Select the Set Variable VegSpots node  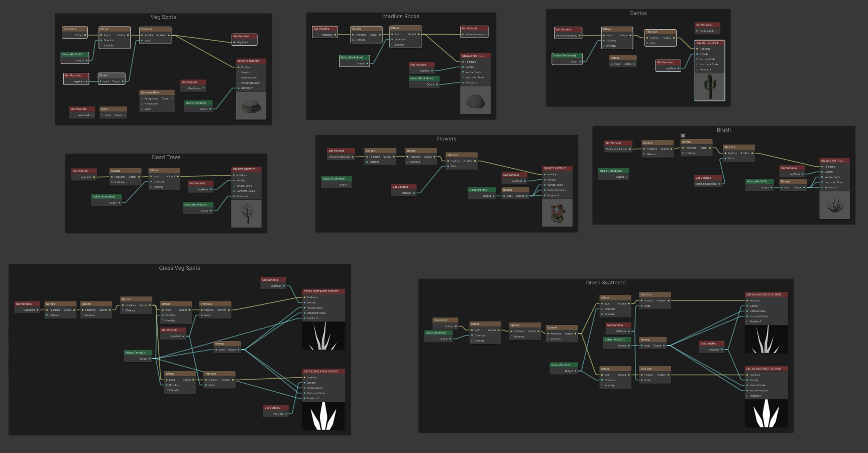245,39
